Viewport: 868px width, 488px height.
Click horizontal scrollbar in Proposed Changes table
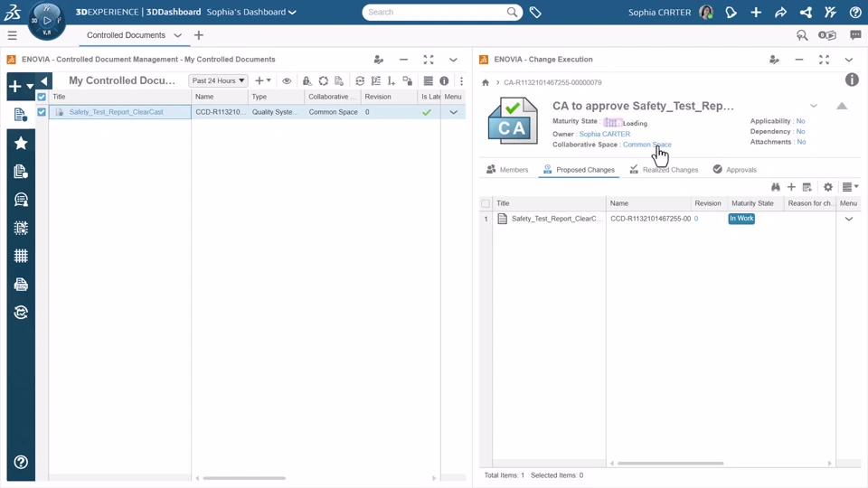[670, 463]
